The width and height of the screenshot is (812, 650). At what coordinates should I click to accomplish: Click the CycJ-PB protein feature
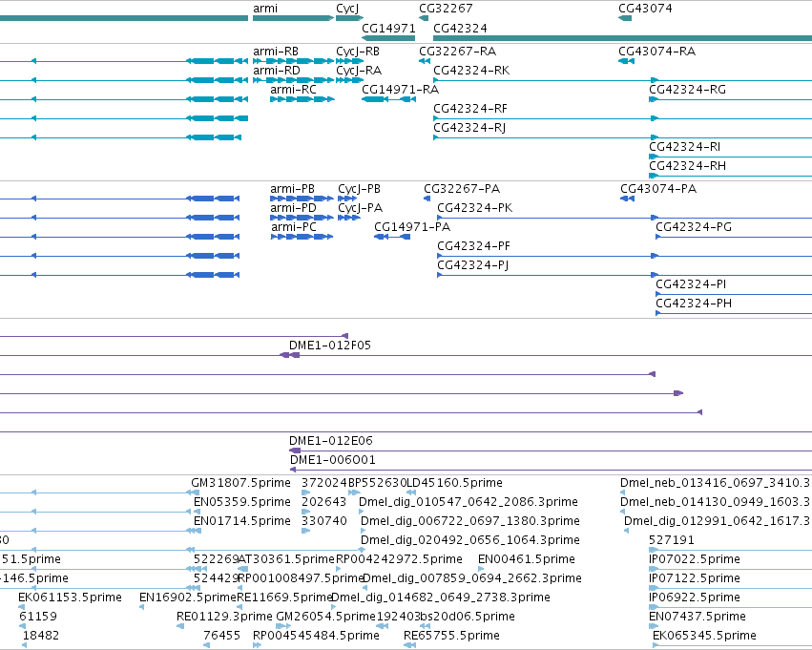(x=347, y=199)
